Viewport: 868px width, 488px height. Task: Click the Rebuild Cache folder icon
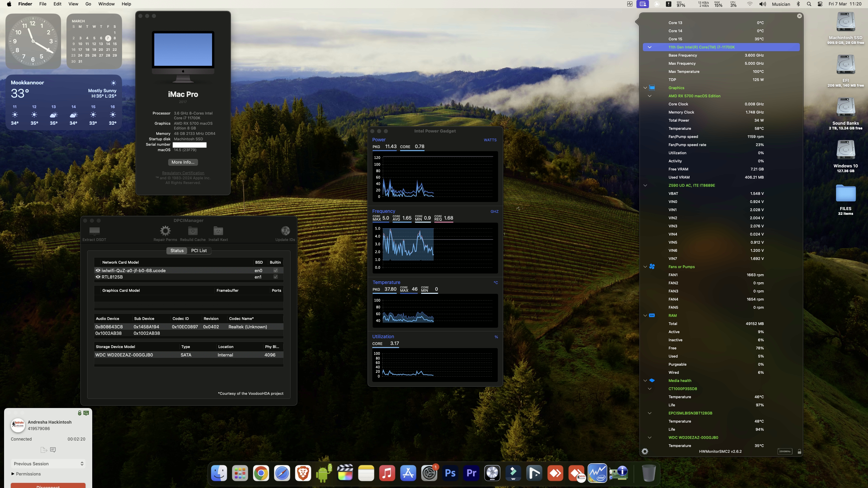pos(192,231)
